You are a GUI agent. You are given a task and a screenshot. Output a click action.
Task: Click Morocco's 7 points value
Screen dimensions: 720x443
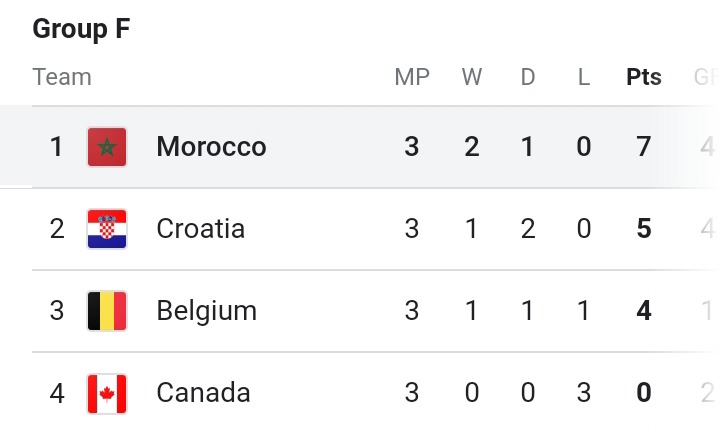click(644, 147)
